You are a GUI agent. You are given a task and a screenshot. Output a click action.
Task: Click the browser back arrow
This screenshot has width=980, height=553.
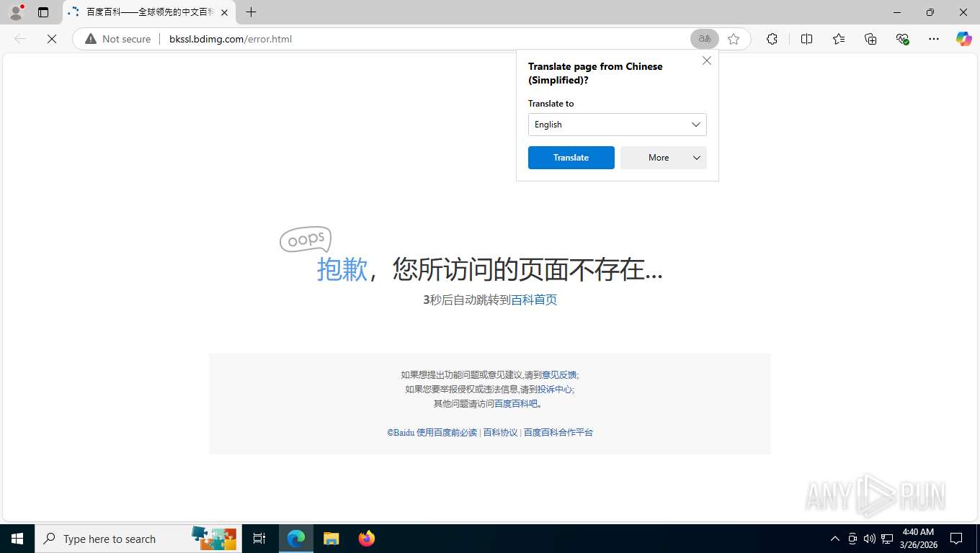[20, 39]
